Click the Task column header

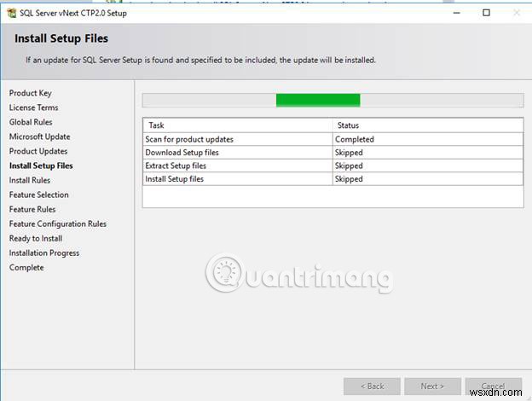pyautogui.click(x=238, y=125)
